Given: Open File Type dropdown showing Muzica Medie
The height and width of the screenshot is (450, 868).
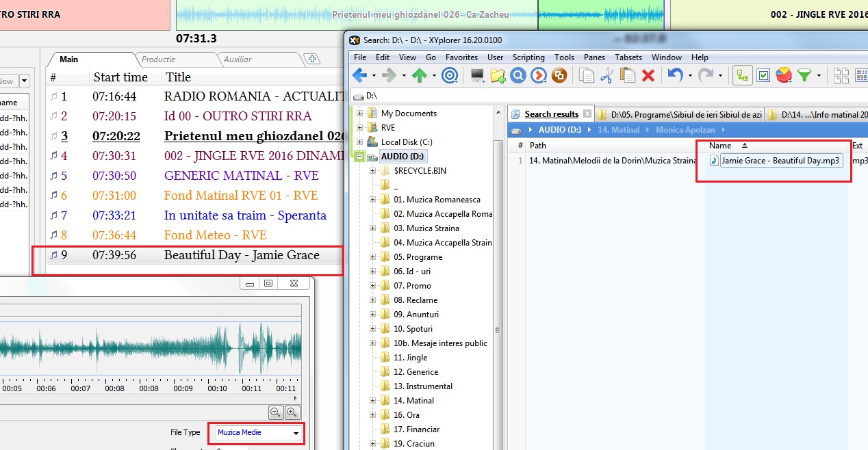Looking at the screenshot, I should coord(258,432).
